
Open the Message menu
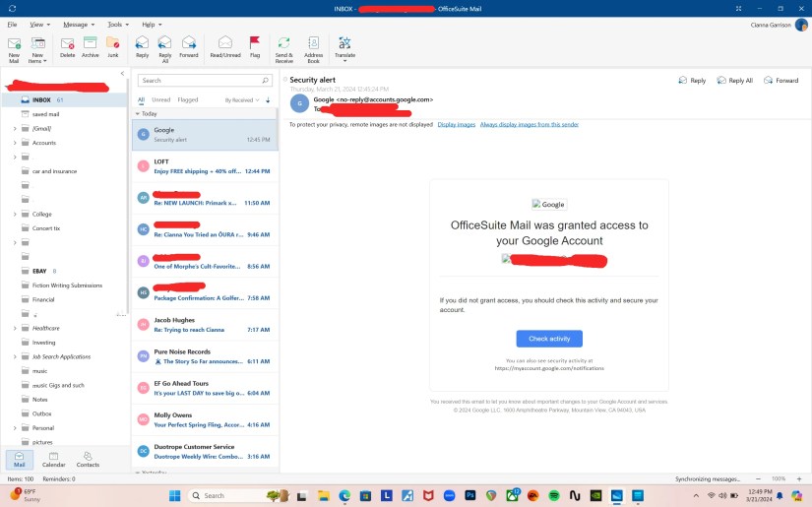79,25
